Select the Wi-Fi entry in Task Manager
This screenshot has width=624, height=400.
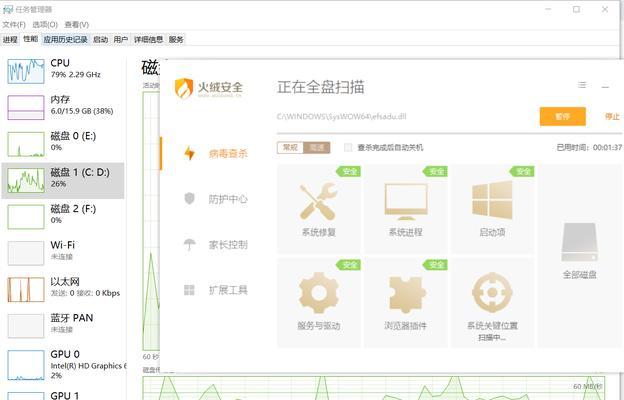click(63, 253)
